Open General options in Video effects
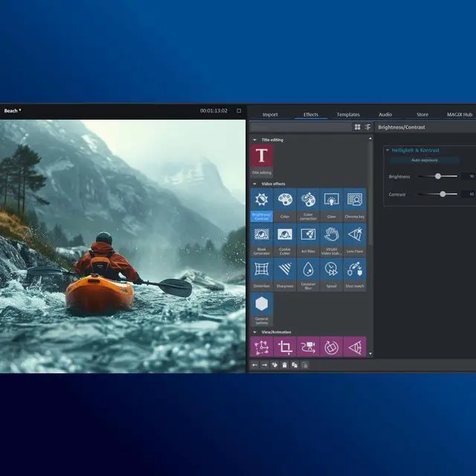The height and width of the screenshot is (476, 476). tap(262, 309)
